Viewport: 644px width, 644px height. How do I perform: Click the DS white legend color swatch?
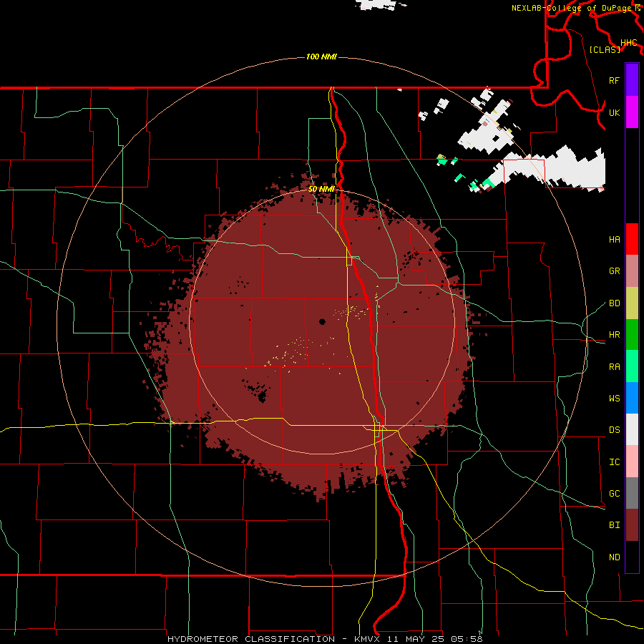632,429
